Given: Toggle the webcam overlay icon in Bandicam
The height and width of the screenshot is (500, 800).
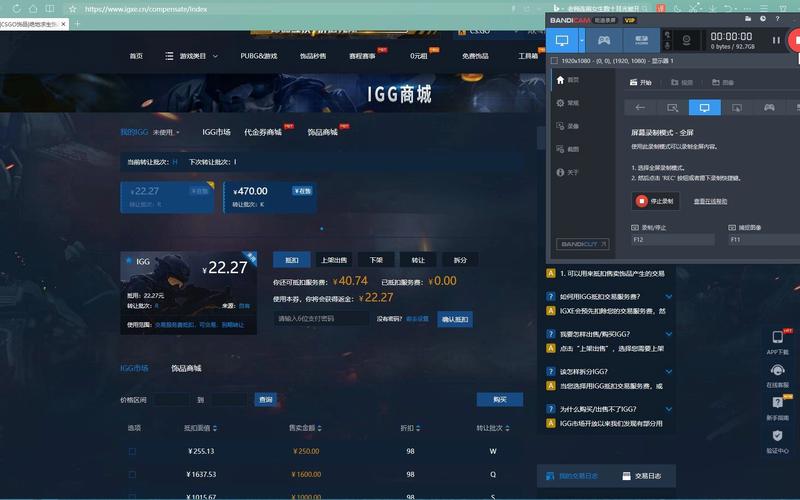Looking at the screenshot, I should click(687, 41).
